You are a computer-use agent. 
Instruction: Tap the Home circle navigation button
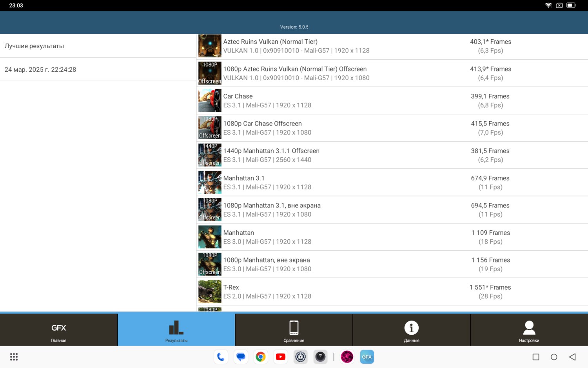click(x=554, y=357)
